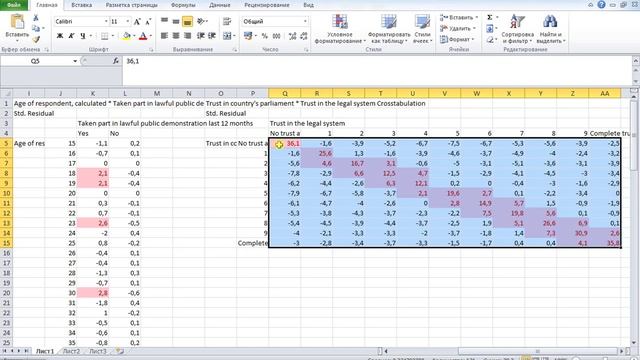Viewport: 640px width, 360px height.
Task: Open the Файл tab
Action: point(14,5)
